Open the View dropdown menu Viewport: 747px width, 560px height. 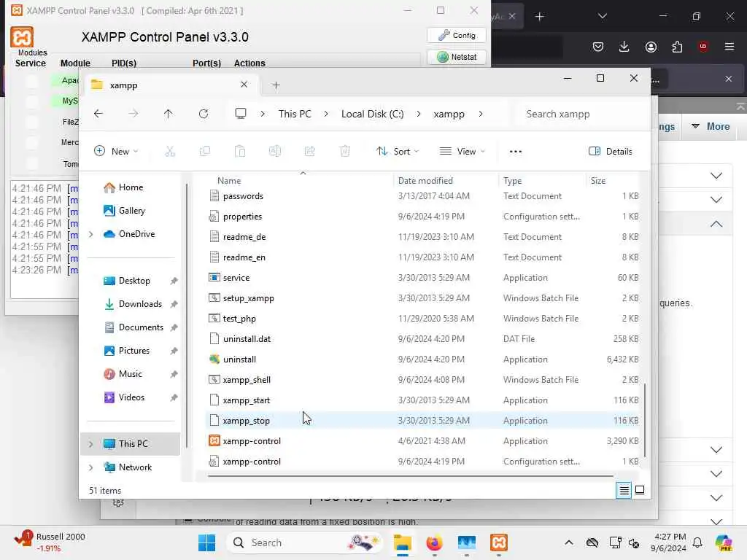pyautogui.click(x=462, y=152)
